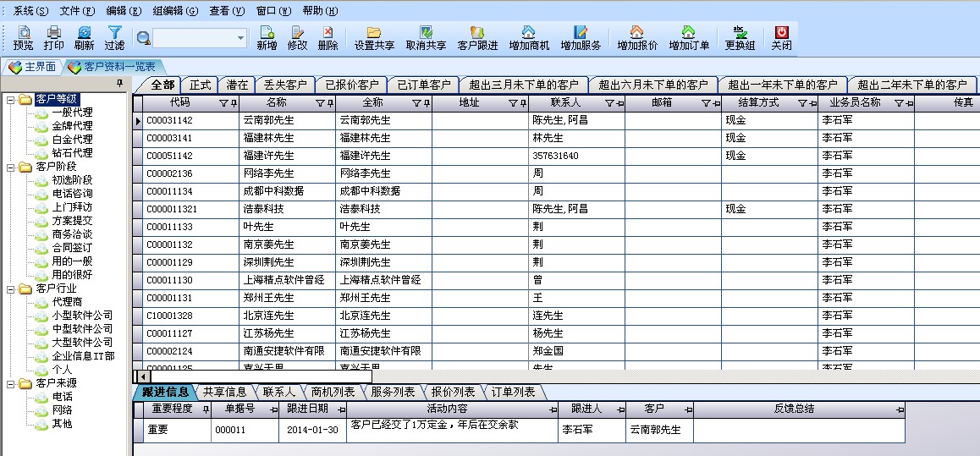Select table row C00003141 福建林先生

pos(556,138)
